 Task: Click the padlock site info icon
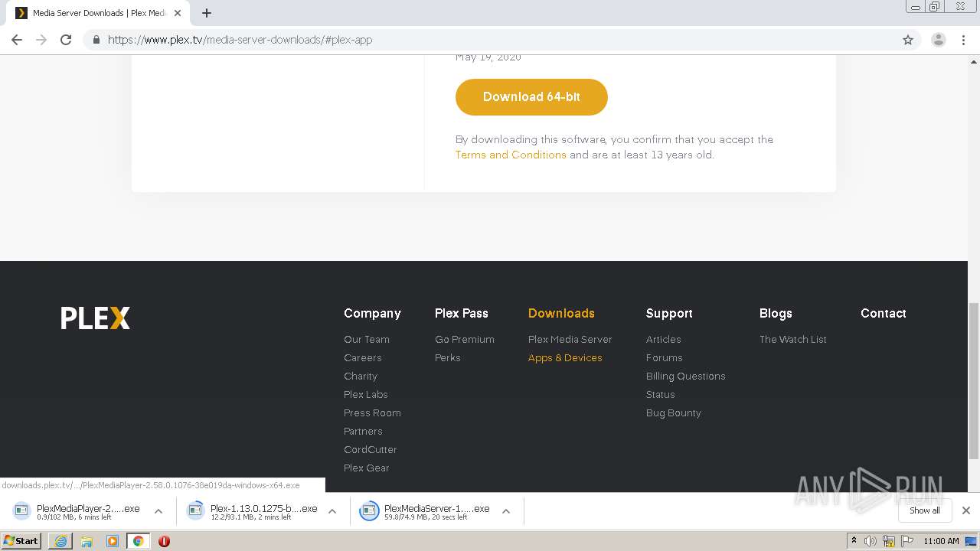[96, 40]
